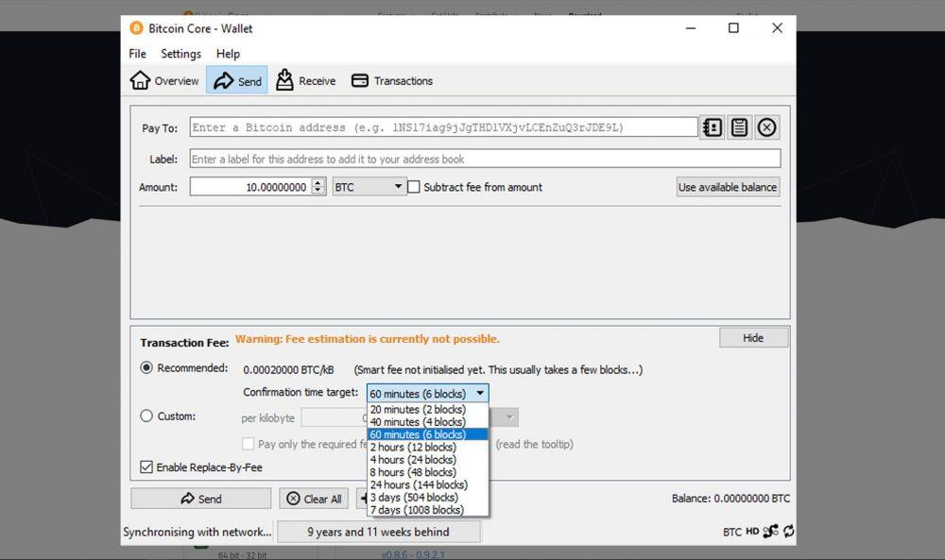Choose 20 minutes (2 blocks) option
This screenshot has height=560, width=945.
(x=428, y=410)
